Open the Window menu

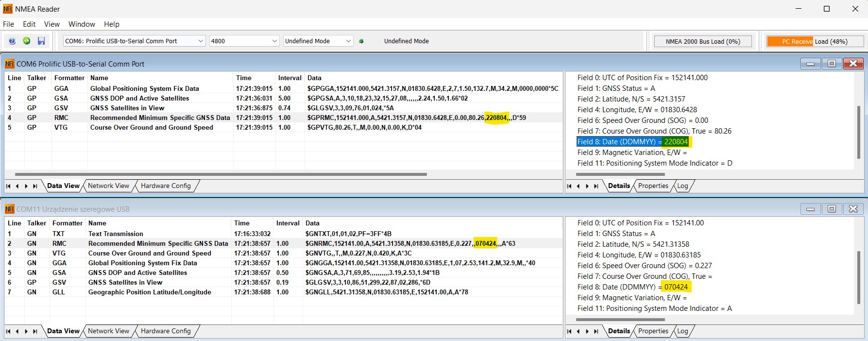82,24
